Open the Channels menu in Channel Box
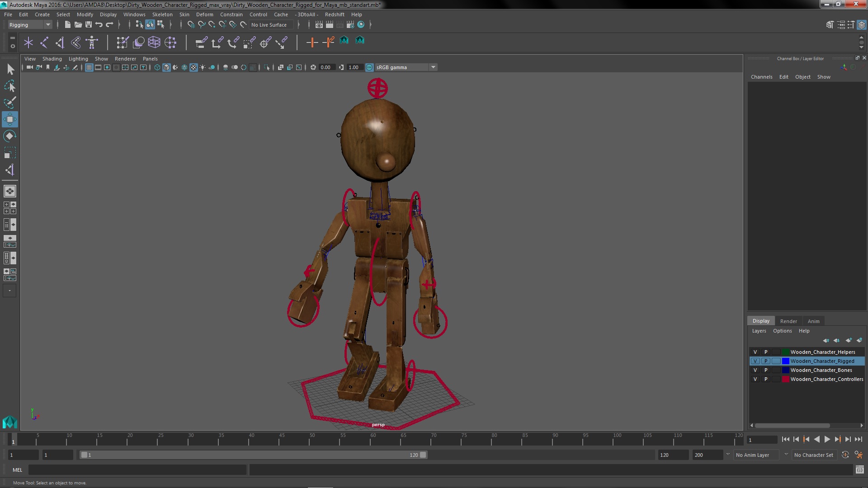Image resolution: width=868 pixels, height=488 pixels. [x=761, y=77]
